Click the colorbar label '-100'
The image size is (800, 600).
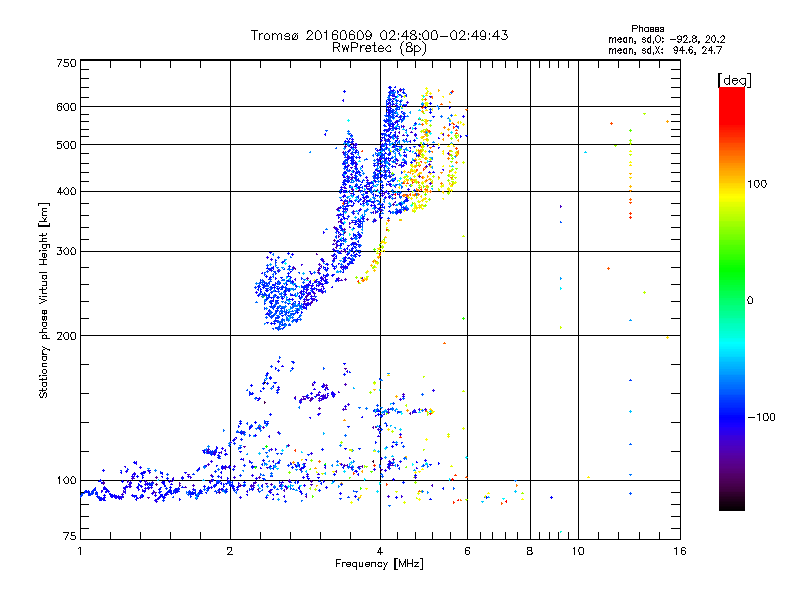point(762,417)
